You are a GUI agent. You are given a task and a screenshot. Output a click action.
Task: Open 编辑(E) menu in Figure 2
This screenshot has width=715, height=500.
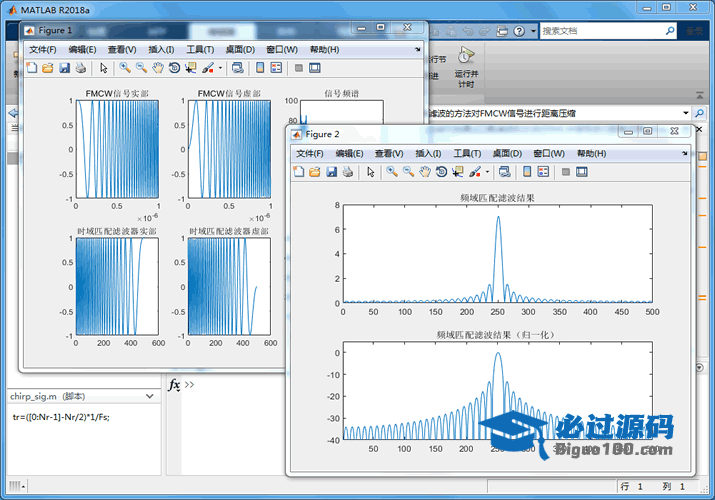(350, 154)
